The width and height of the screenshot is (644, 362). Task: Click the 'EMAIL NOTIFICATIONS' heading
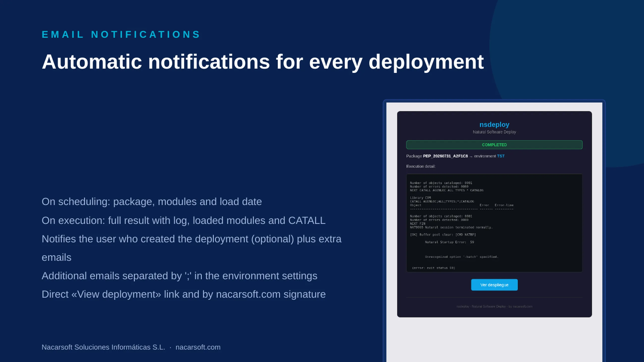coord(121,34)
